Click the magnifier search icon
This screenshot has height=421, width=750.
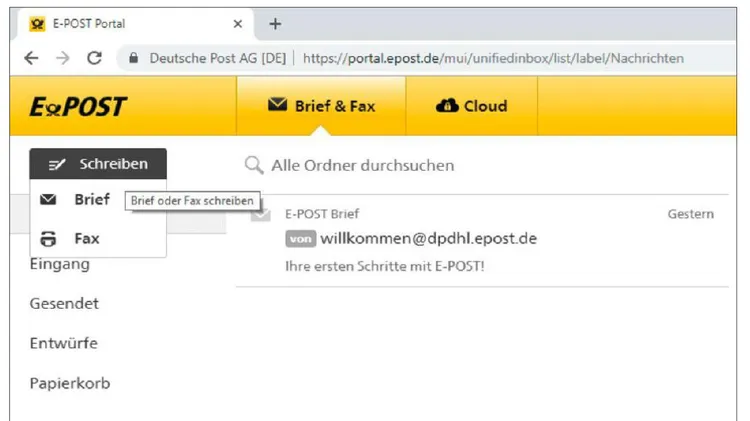[254, 165]
